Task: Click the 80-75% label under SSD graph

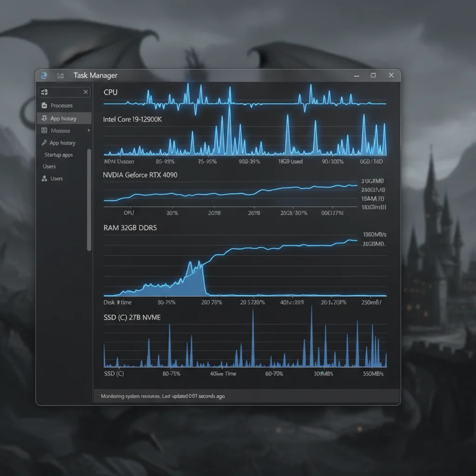Action: coord(171,374)
